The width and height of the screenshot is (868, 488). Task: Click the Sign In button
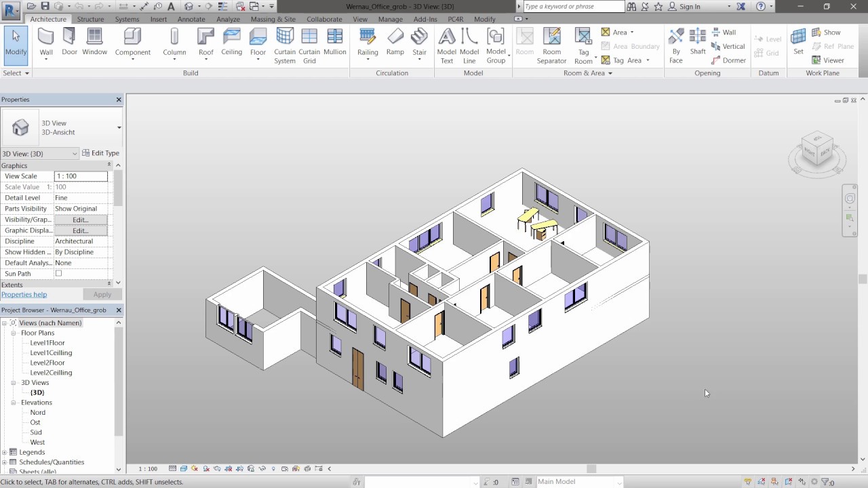(x=685, y=6)
